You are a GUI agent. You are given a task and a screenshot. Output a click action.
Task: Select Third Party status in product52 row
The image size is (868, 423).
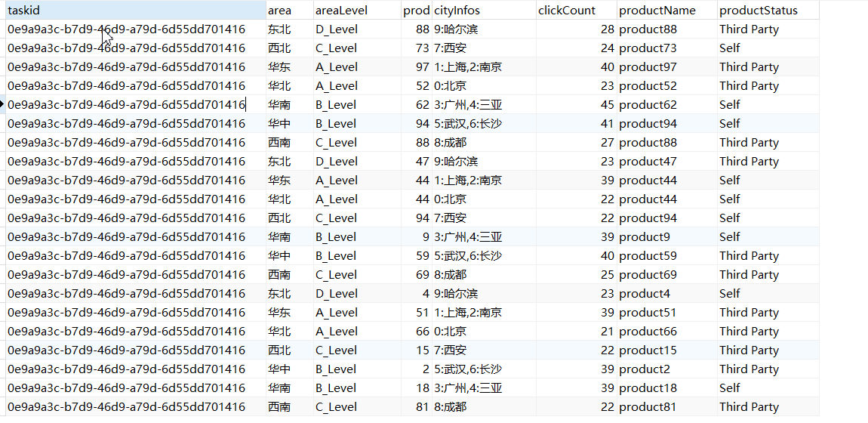pyautogui.click(x=768, y=86)
